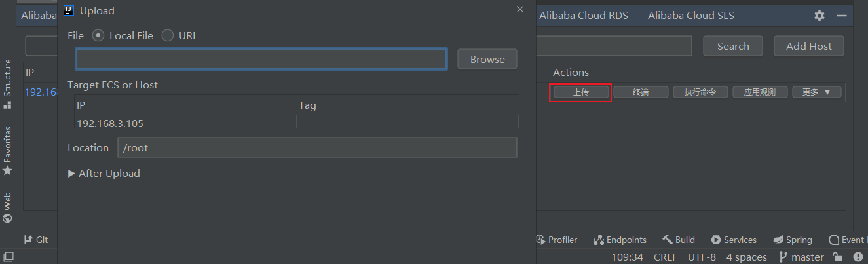Open the 更多 dropdown menu

coord(816,92)
